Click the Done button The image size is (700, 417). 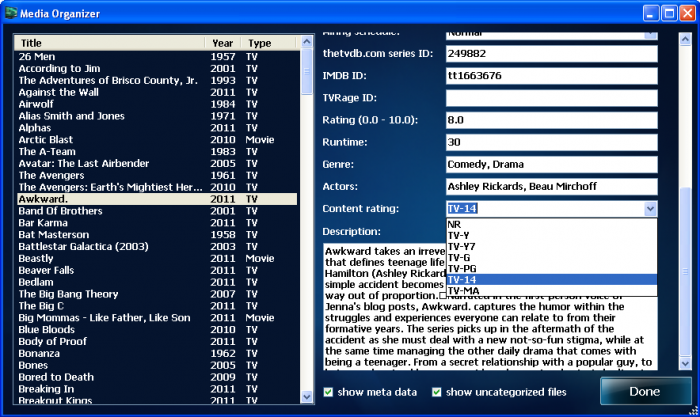point(645,391)
